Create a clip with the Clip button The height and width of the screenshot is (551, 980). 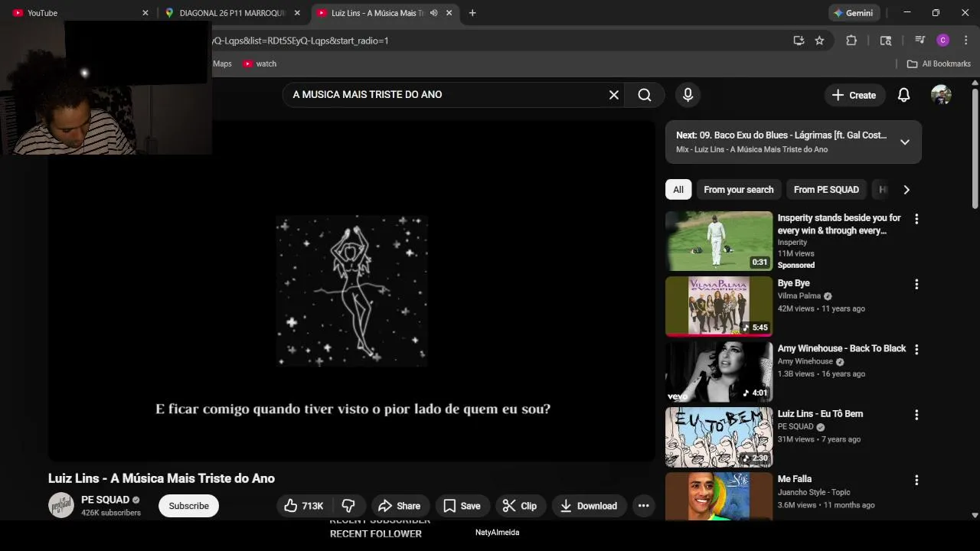coord(520,506)
